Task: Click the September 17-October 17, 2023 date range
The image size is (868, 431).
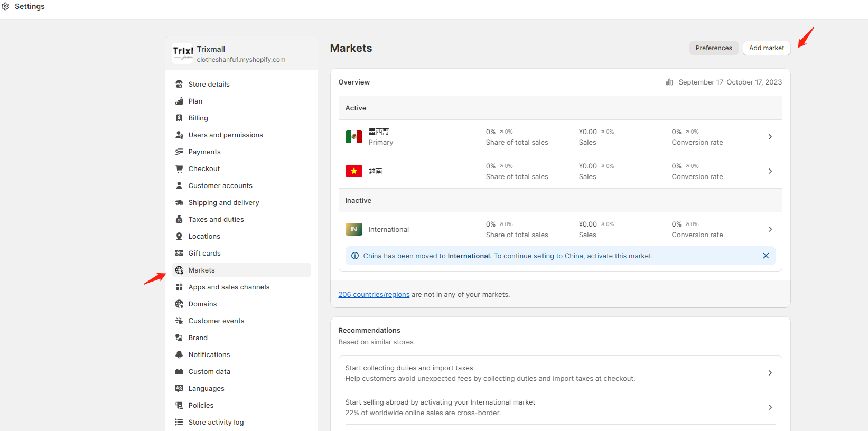Action: 730,82
